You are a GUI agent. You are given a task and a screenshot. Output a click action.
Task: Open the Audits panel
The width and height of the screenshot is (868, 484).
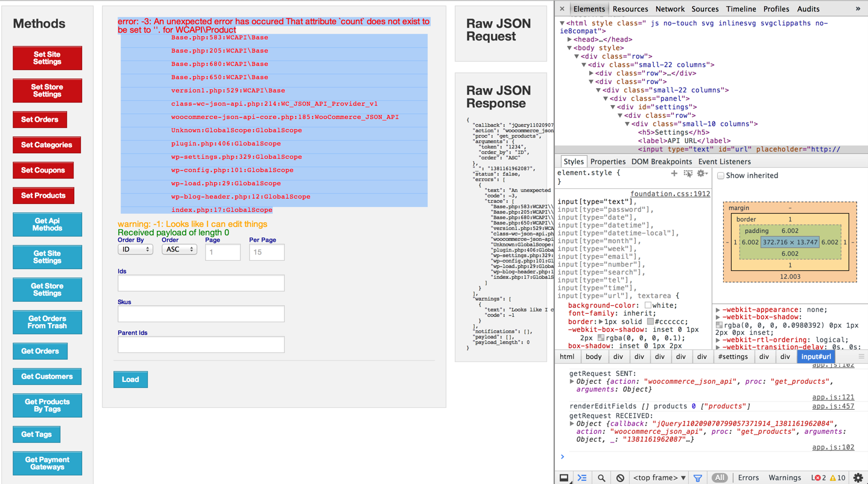point(808,9)
